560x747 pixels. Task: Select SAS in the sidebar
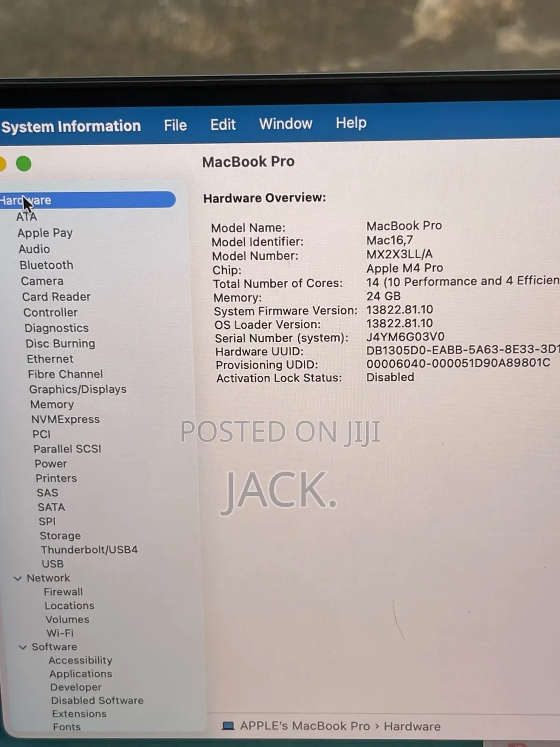pyautogui.click(x=48, y=493)
